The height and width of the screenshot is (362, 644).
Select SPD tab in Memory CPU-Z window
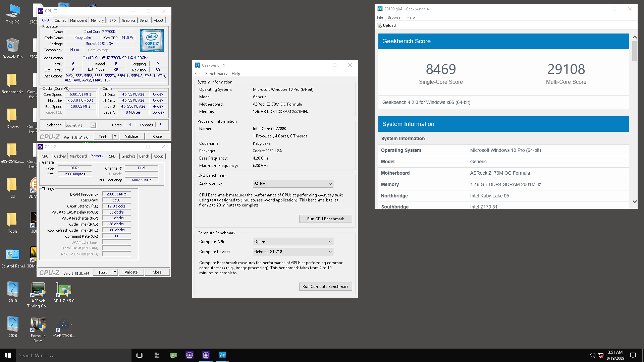pyautogui.click(x=112, y=156)
